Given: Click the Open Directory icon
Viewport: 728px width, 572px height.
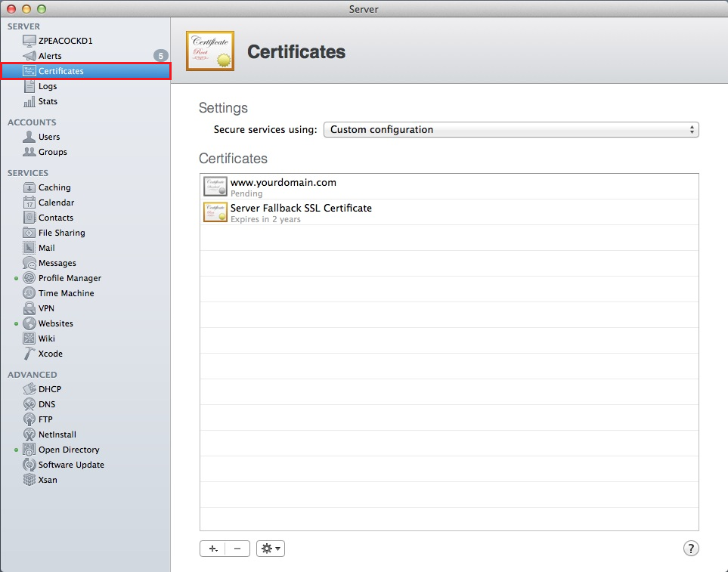Looking at the screenshot, I should [x=29, y=450].
